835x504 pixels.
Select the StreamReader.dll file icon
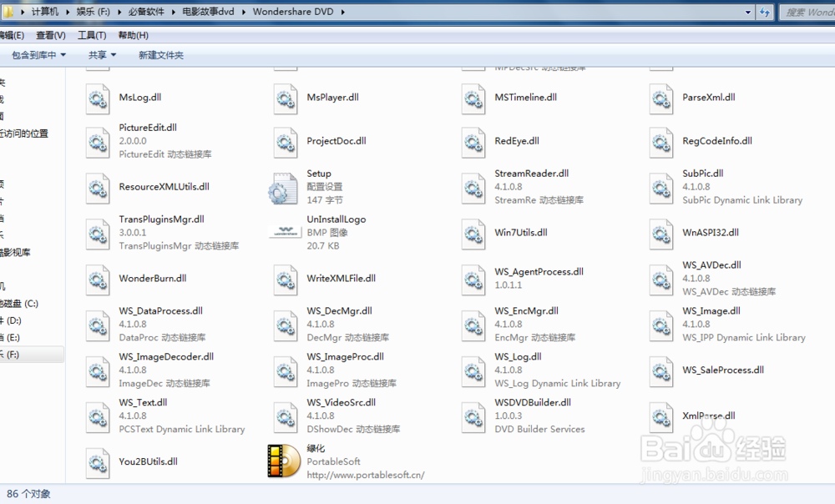(473, 189)
